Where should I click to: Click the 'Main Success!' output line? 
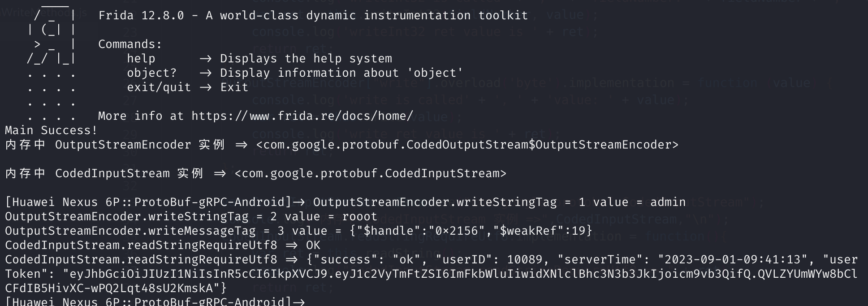51,130
